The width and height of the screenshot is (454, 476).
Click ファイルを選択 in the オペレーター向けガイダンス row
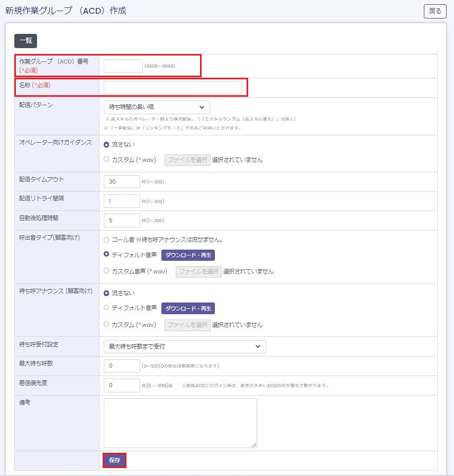coord(187,160)
